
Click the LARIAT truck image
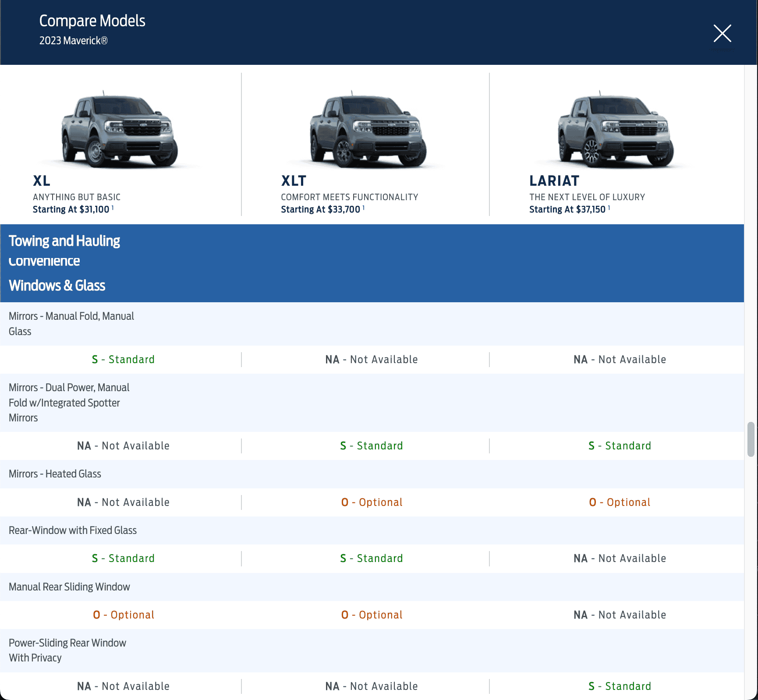click(616, 129)
